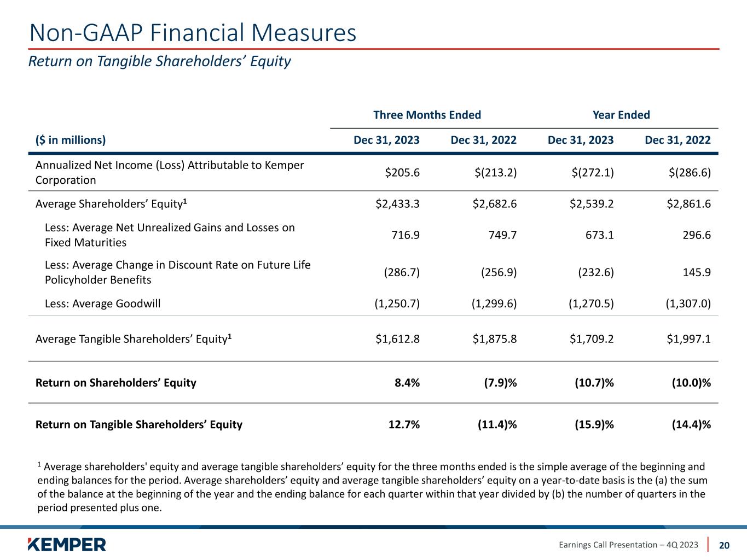The image size is (747, 560).
Task: Click the Kemper logo
Action: [x=67, y=544]
